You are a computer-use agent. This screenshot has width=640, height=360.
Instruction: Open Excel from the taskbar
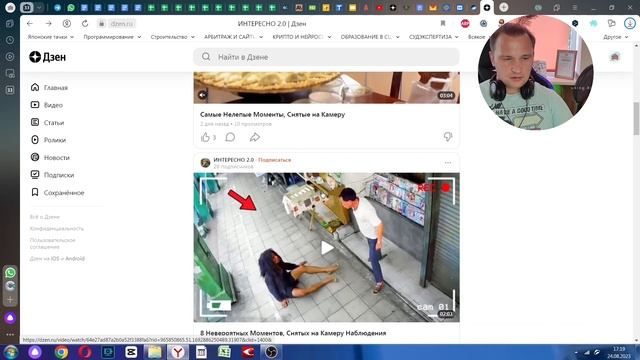point(224,352)
